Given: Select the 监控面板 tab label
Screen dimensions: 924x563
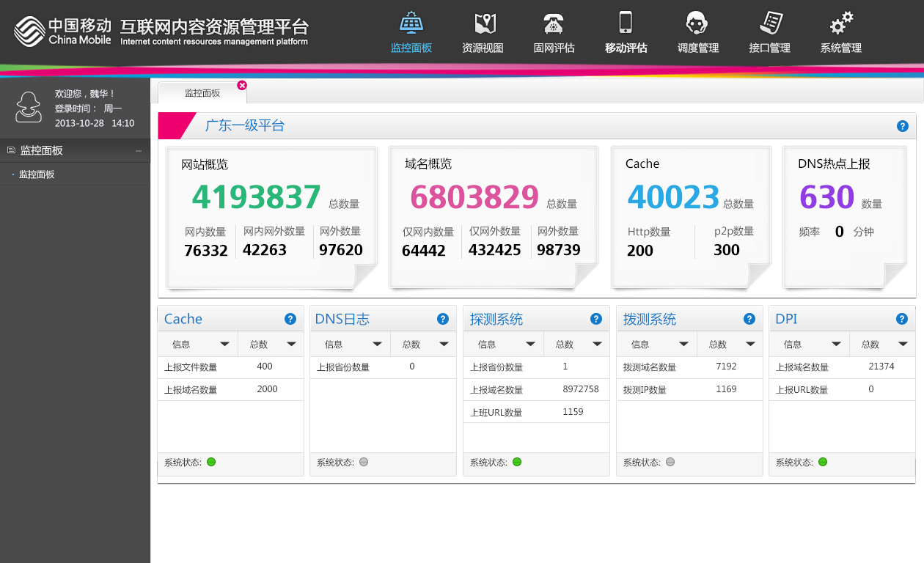Looking at the screenshot, I should click(202, 93).
